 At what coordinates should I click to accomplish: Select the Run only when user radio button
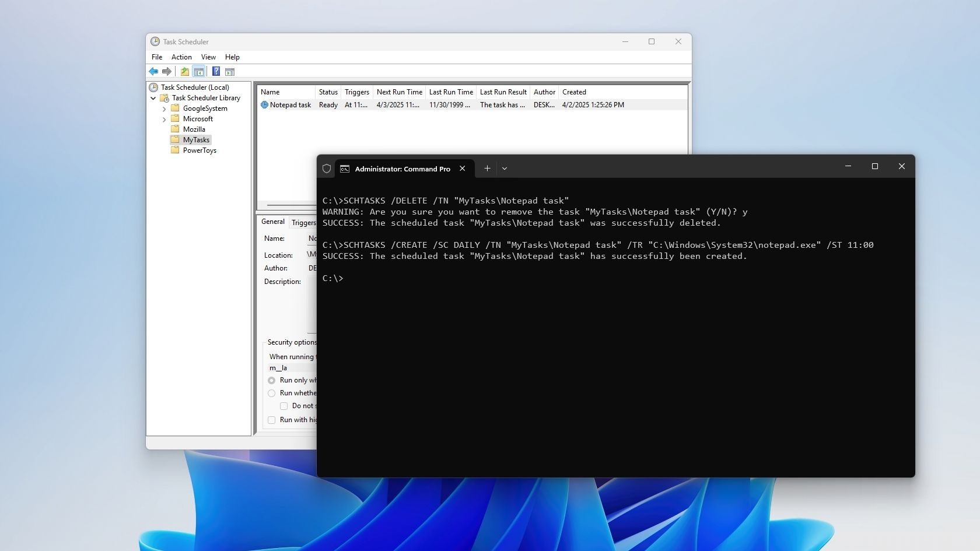coord(271,380)
